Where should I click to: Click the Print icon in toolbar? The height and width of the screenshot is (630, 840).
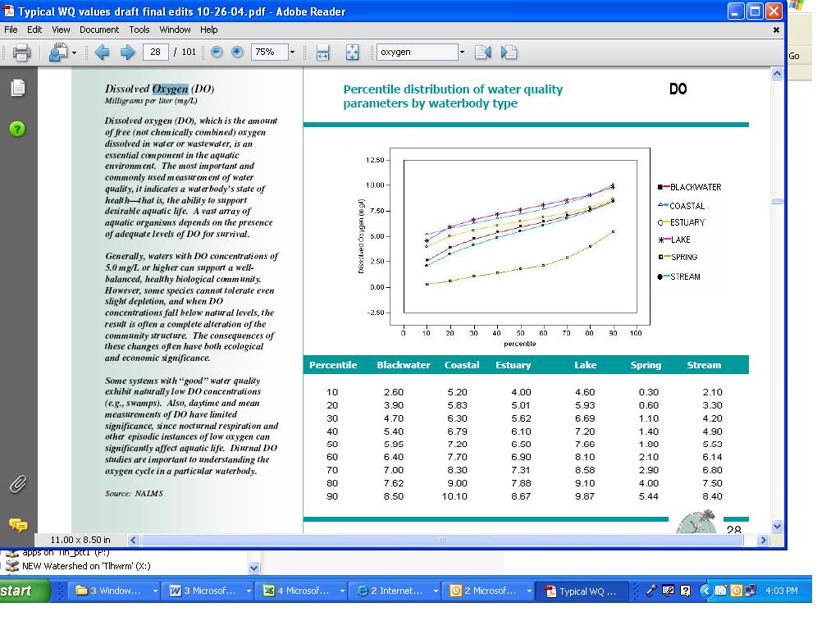point(21,52)
